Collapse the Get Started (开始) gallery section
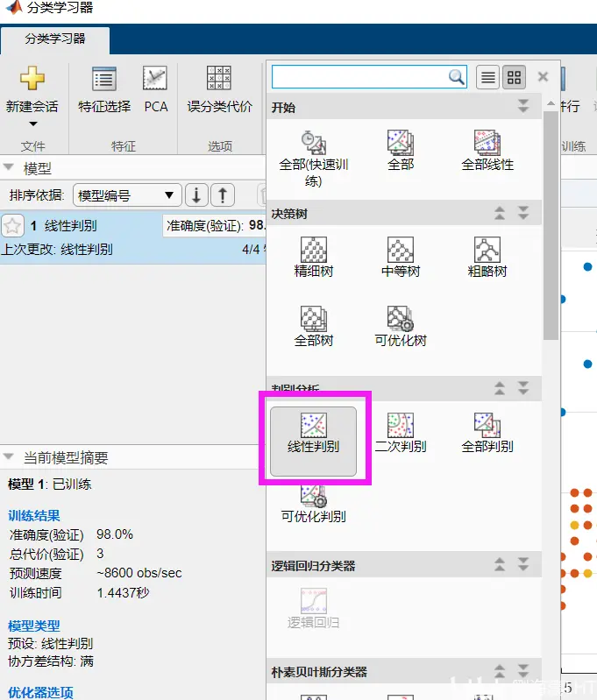Screen dimensions: 597x700 point(523,106)
